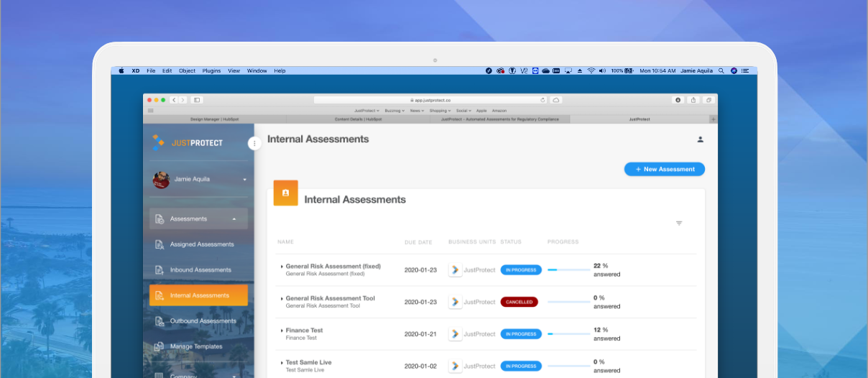
Task: Click the Safari back arrow button
Action: pos(175,100)
